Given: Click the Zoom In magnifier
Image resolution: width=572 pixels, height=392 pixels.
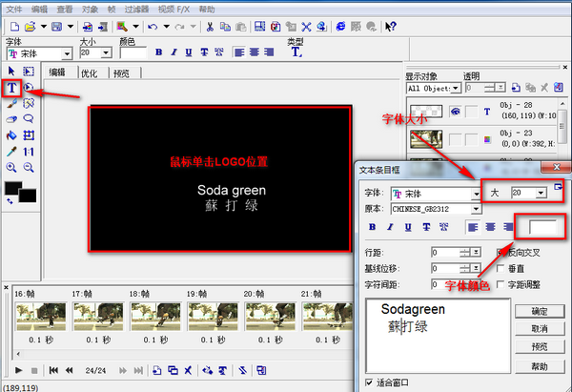Looking at the screenshot, I should [11, 168].
